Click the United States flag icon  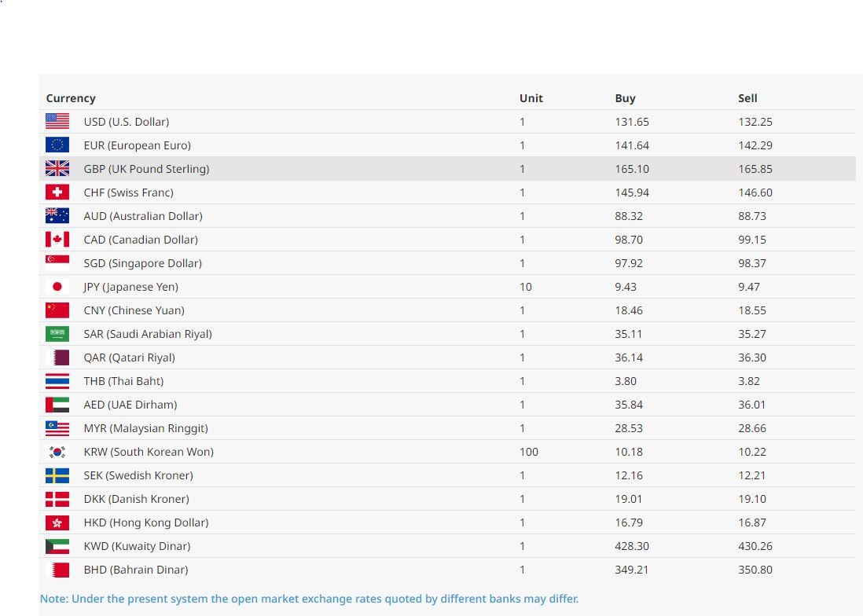click(57, 122)
